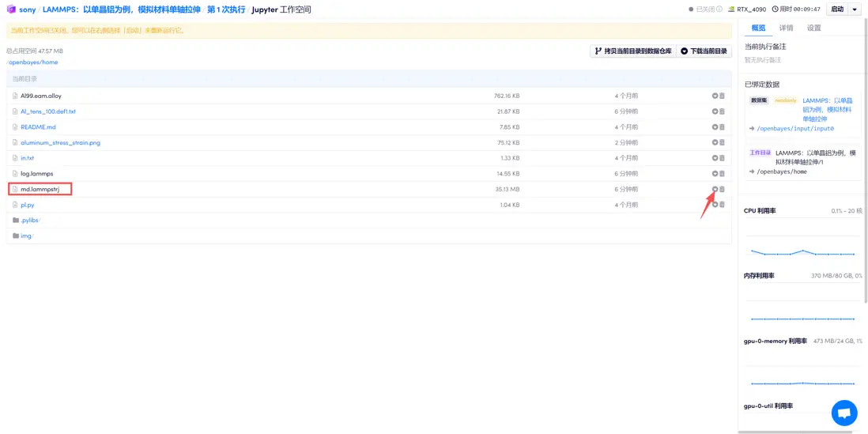This screenshot has width=868, height=434.
Task: Click /openbayes/input/input0 path text
Action: click(795, 128)
